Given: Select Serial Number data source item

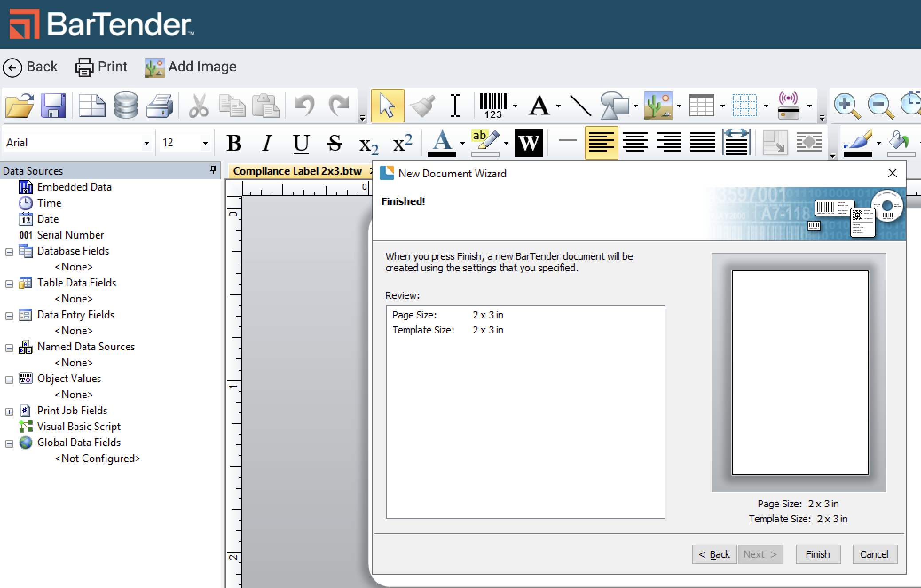Looking at the screenshot, I should click(70, 235).
